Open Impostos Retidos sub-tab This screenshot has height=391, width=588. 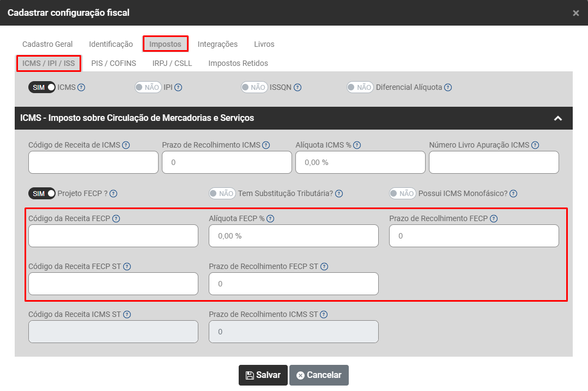238,63
